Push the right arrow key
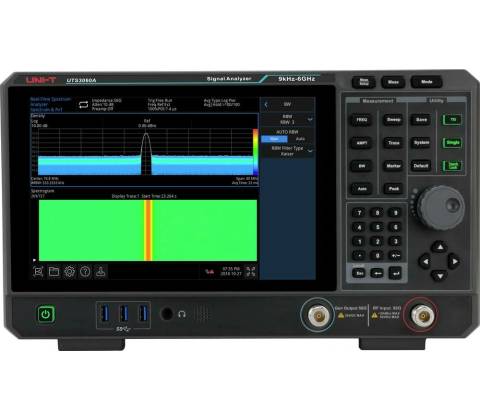This screenshot has width=480, height=420. (x=454, y=261)
